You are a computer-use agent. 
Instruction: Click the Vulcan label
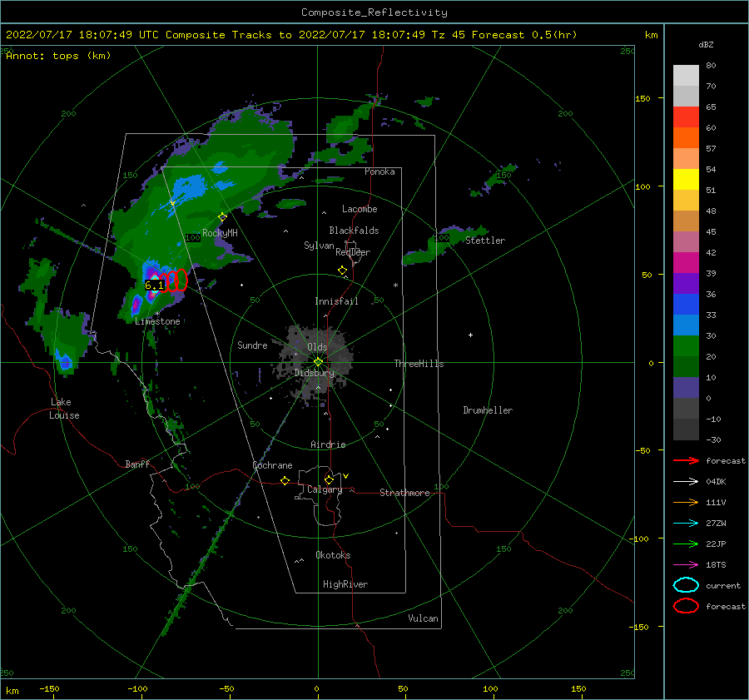click(423, 618)
